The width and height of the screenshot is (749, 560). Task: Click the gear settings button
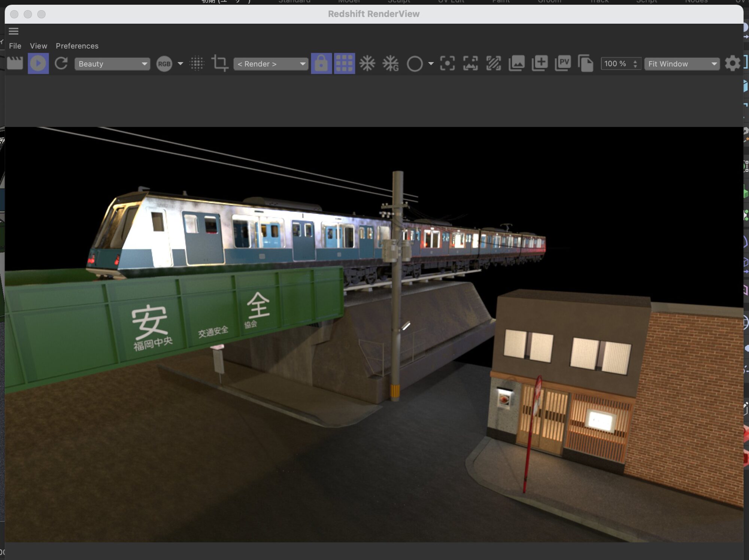[732, 63]
